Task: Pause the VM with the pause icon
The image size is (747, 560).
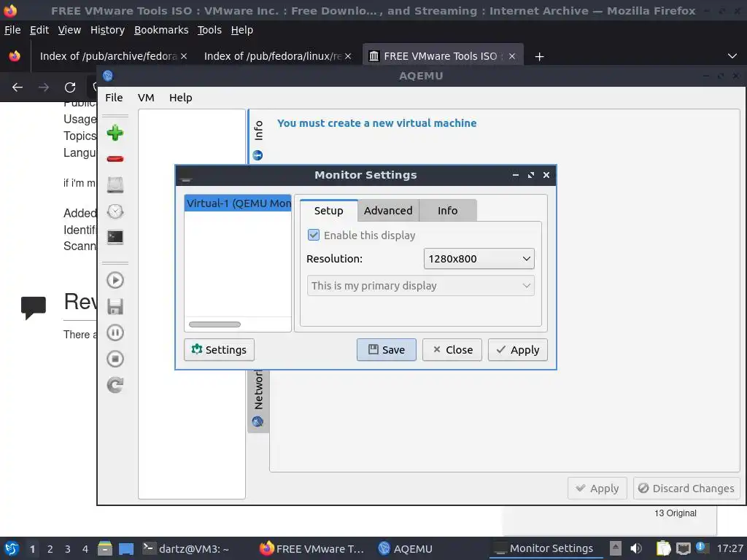Action: tap(115, 332)
